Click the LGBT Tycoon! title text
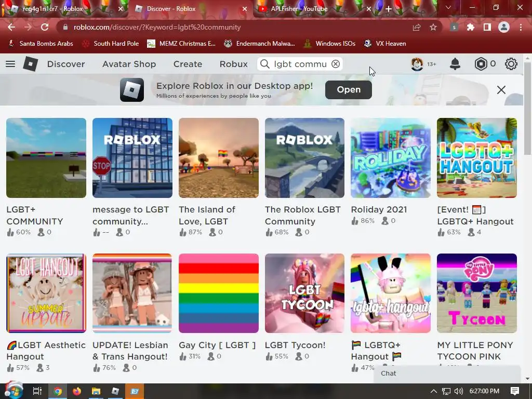The image size is (532, 399). pyautogui.click(x=295, y=345)
